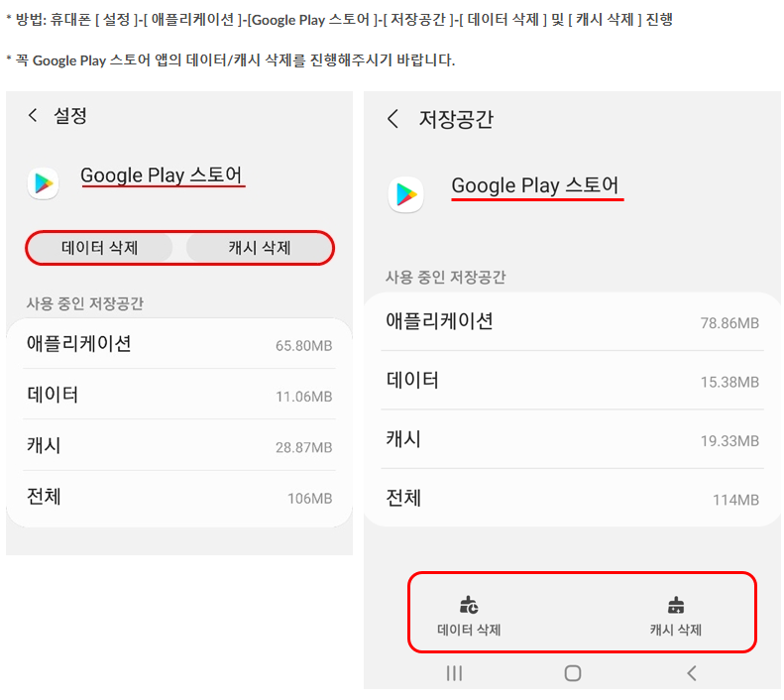Click 사용 중인 저장공간 heading on 저장공간 screen

pyautogui.click(x=445, y=277)
